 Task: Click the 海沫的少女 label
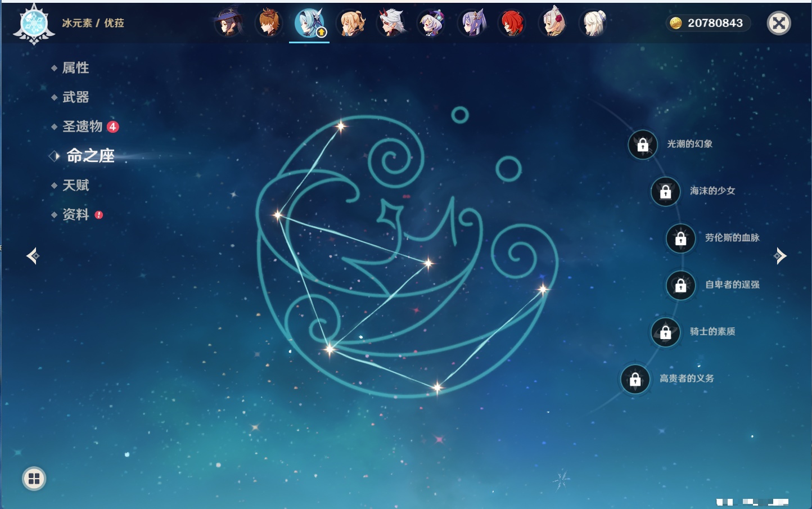pos(712,191)
